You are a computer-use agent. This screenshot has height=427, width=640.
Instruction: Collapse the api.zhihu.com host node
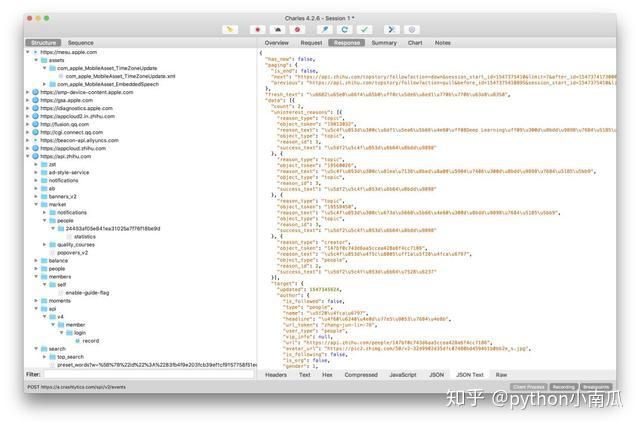click(x=27, y=156)
